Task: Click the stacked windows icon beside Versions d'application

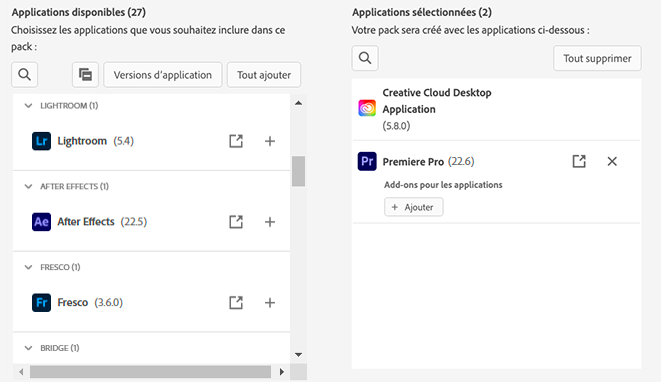Action: 85,75
